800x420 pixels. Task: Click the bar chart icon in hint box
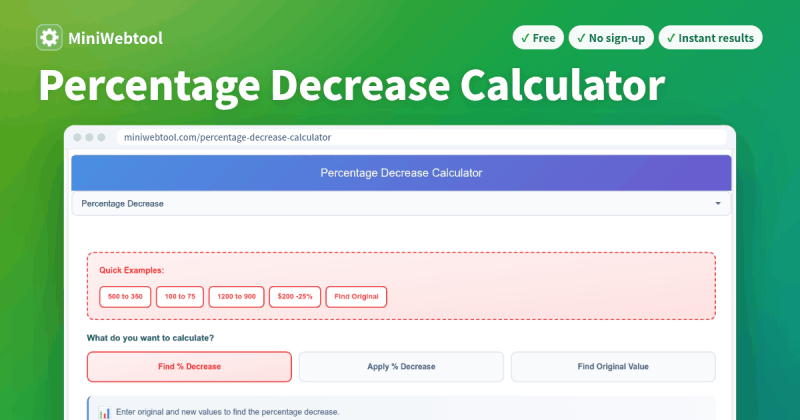[x=104, y=413]
